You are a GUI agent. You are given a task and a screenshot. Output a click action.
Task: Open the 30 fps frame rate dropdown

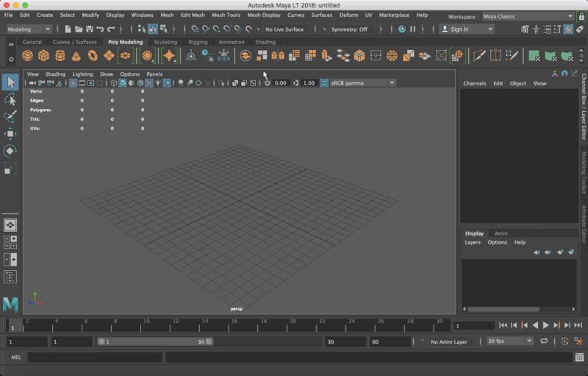(x=509, y=341)
